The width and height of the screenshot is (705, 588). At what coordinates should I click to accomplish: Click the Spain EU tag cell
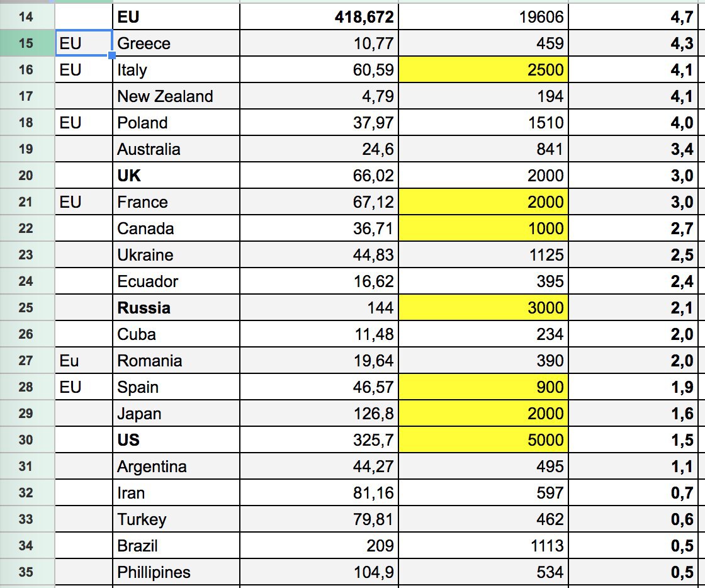[x=84, y=387]
